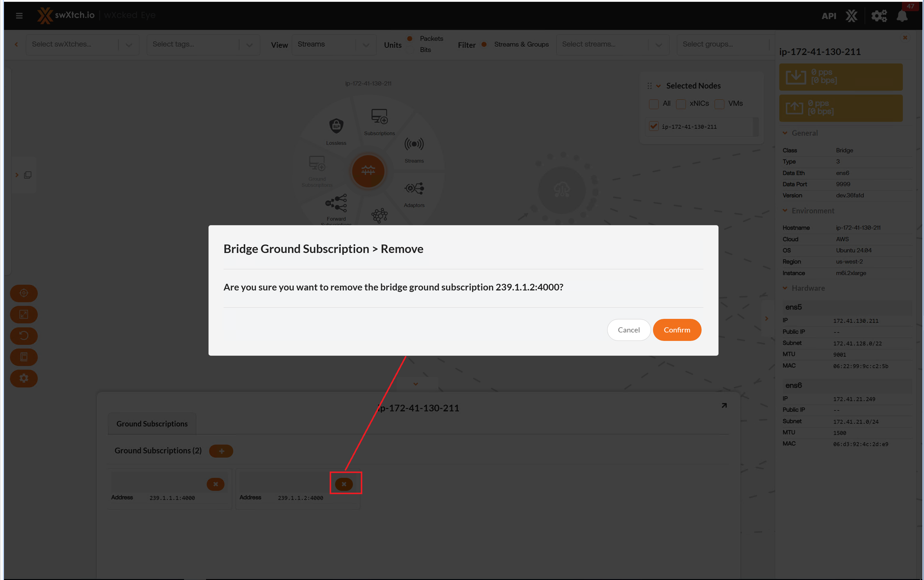The height and width of the screenshot is (580, 924).
Task: Collapse the General section
Action: [785, 133]
